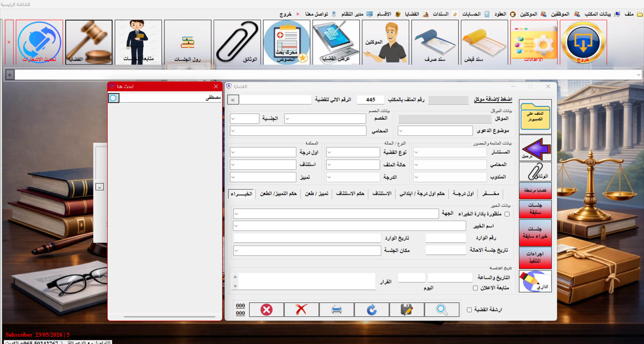Open the الموكلين clients tile in toolbar
The height and width of the screenshot is (344, 644).
385,42
